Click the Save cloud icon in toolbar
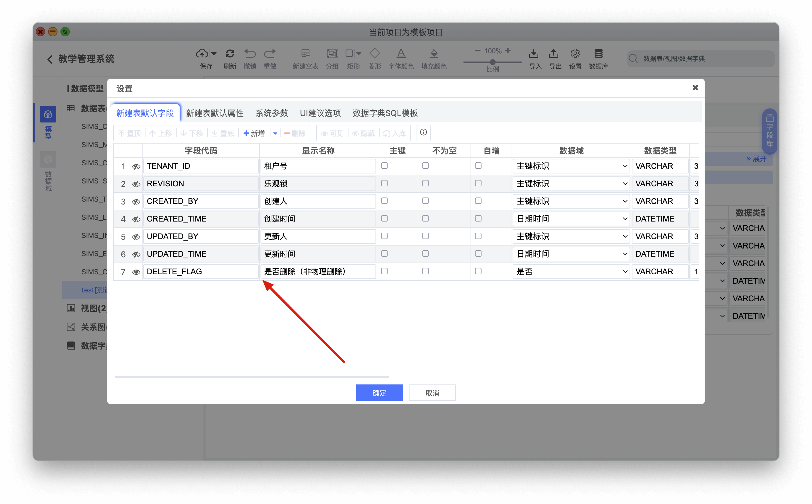The image size is (812, 504). pos(202,53)
